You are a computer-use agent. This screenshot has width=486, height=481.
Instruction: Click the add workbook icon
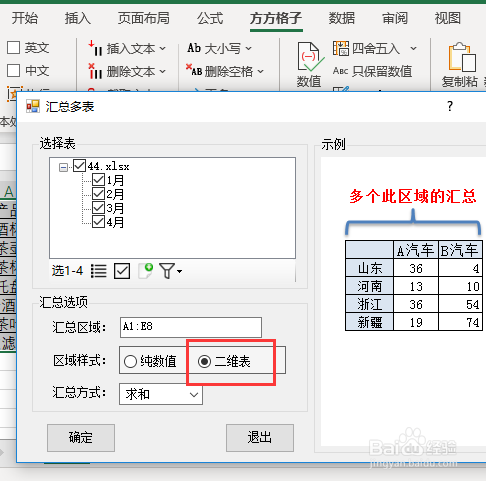[x=146, y=271]
